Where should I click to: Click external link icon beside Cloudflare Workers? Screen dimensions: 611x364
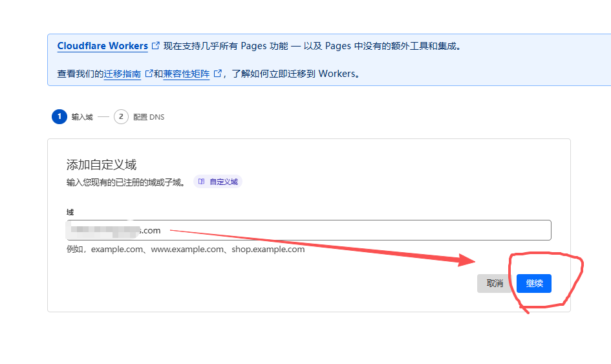point(155,46)
